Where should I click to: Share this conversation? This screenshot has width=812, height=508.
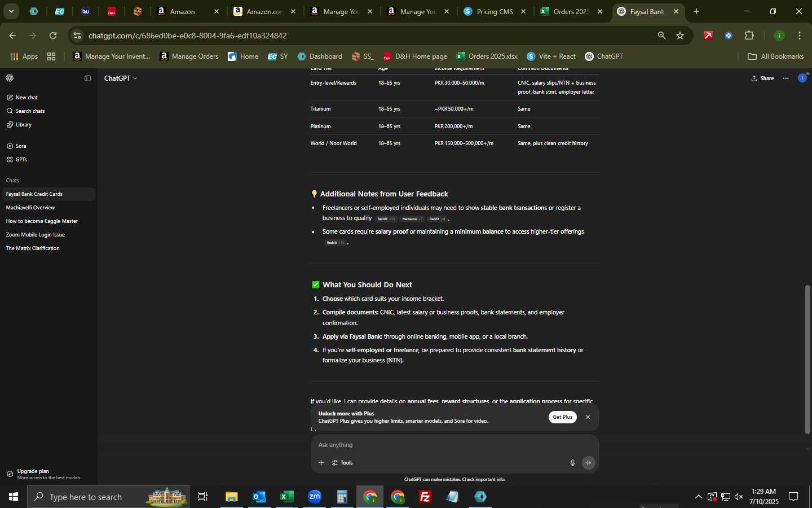pos(762,78)
